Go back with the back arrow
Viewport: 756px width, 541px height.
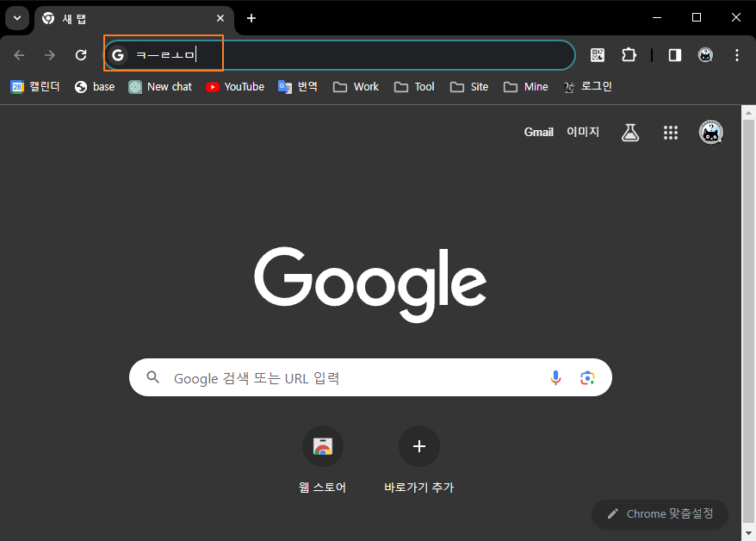[x=19, y=55]
